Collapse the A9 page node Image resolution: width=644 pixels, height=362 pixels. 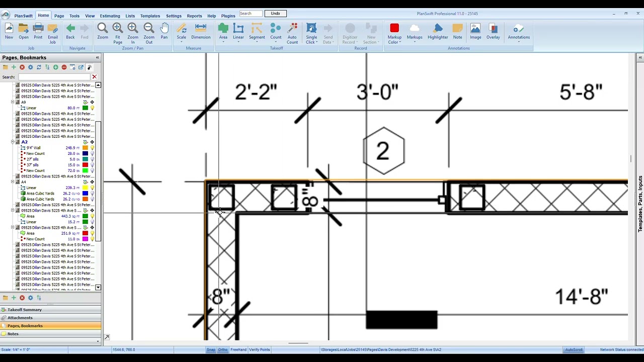click(13, 102)
